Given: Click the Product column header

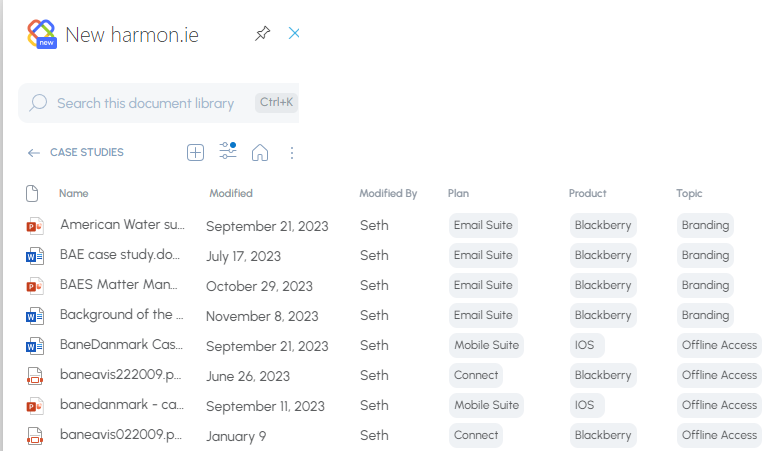Looking at the screenshot, I should 587,193.
